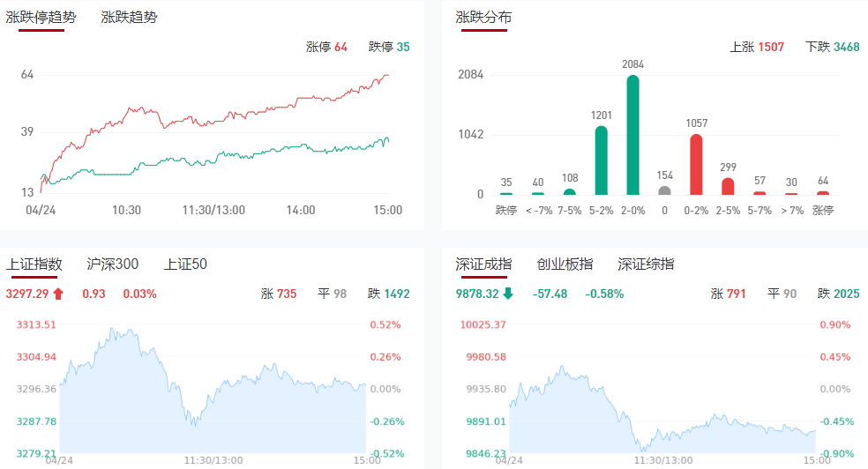Click the 上涨 1507 count label

[757, 47]
